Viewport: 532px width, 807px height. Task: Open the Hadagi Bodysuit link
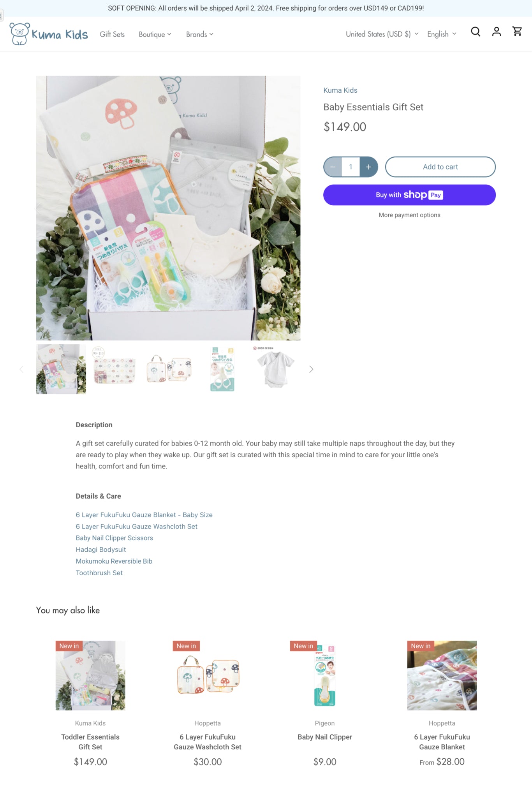click(101, 550)
